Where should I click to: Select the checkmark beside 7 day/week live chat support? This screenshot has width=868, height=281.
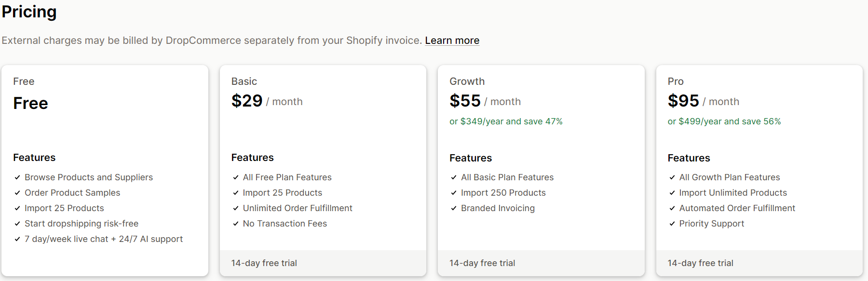click(17, 239)
